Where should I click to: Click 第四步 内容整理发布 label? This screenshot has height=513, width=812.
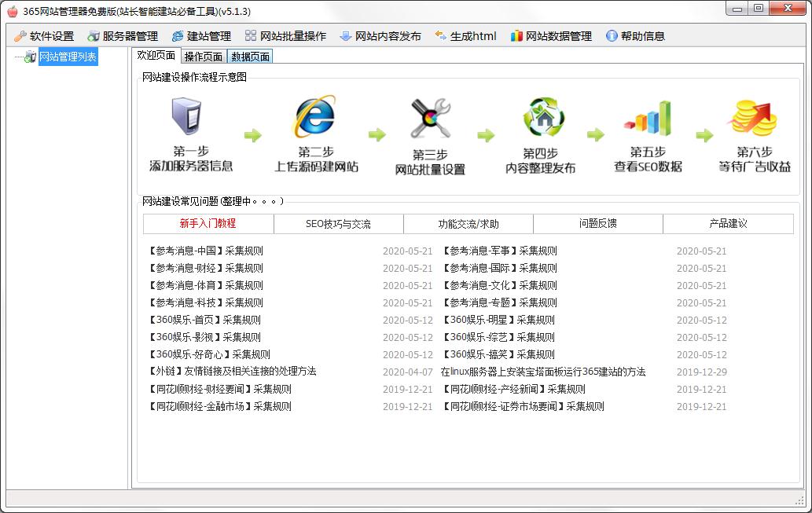click(x=540, y=160)
